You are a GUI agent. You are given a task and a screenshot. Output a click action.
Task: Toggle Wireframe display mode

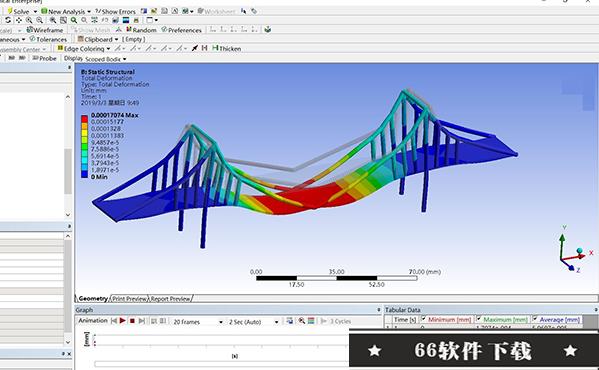coord(45,30)
